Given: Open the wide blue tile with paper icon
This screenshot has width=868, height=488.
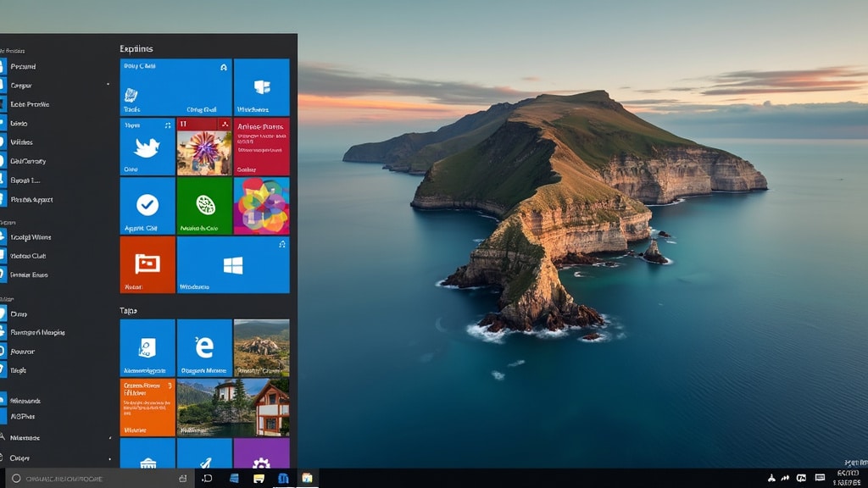Looking at the screenshot, I should 175,87.
